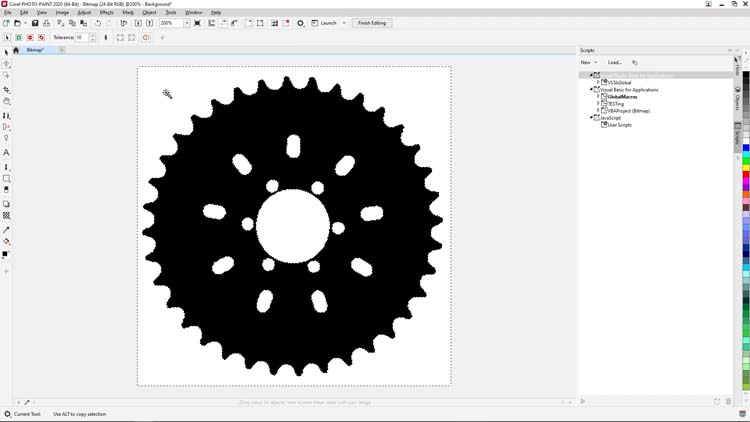
Task: Click the new document plus tab
Action: [62, 50]
